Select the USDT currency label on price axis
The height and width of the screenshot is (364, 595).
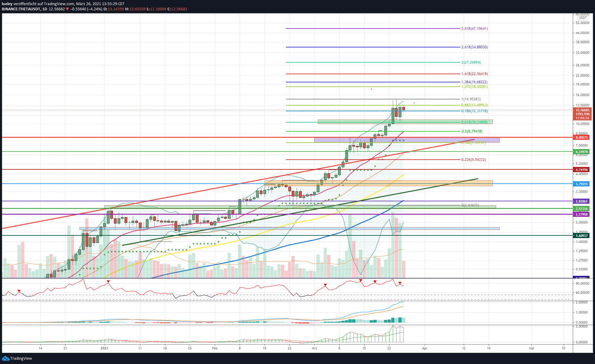pyautogui.click(x=583, y=18)
